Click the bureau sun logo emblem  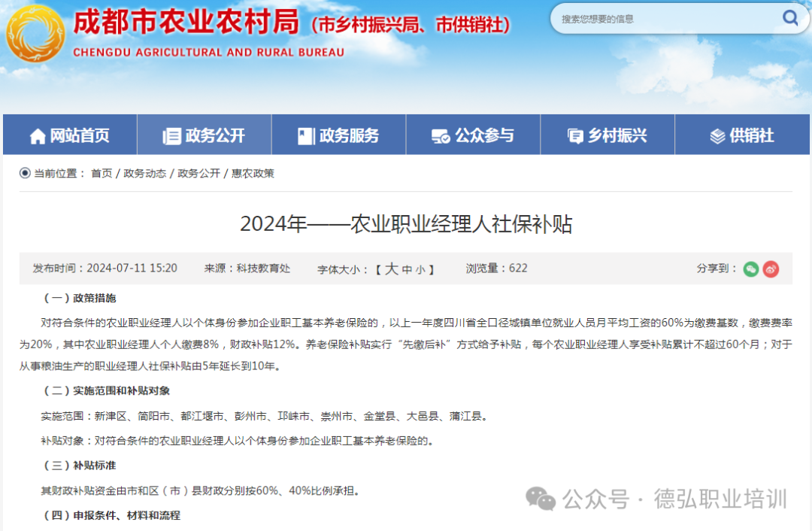[x=35, y=34]
